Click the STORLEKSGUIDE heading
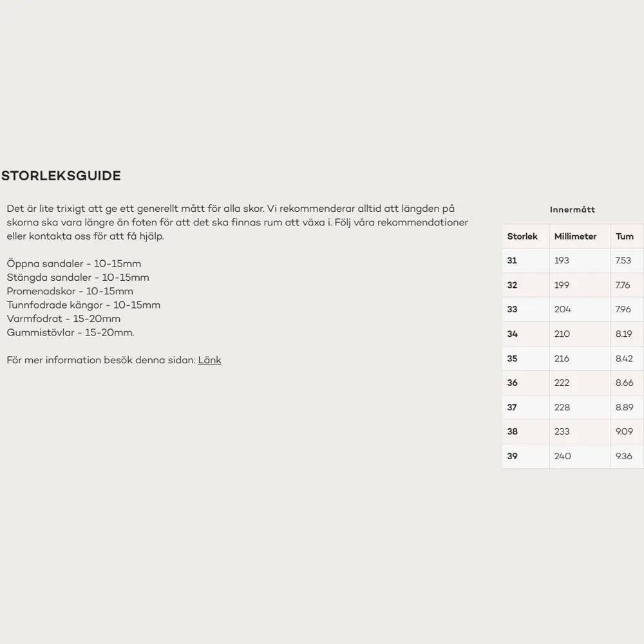This screenshot has height=644, width=644. (61, 176)
